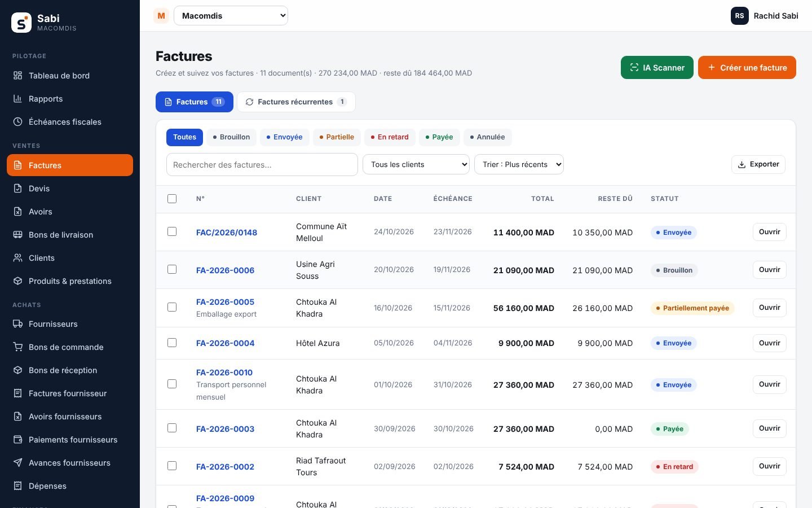This screenshot has width=812, height=508.
Task: Switch to the Factures récurrentes tab
Action: 296,102
